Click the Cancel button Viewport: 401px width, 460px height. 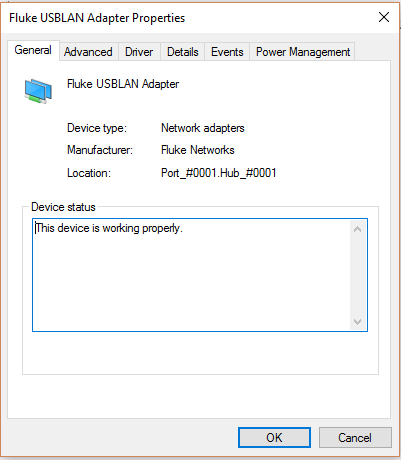(355, 437)
